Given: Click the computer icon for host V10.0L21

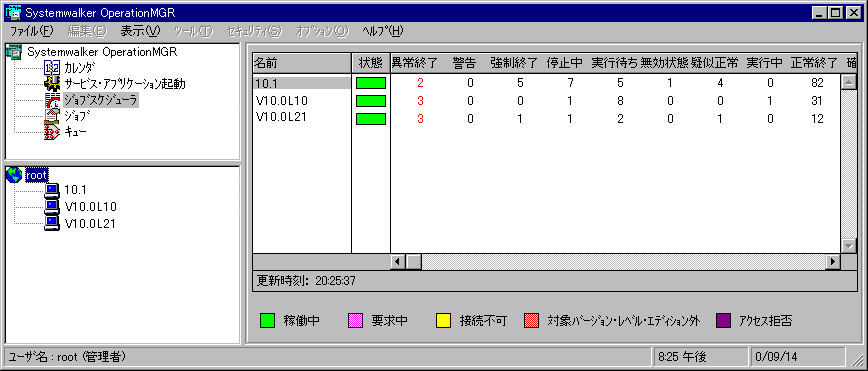Looking at the screenshot, I should coord(51,223).
